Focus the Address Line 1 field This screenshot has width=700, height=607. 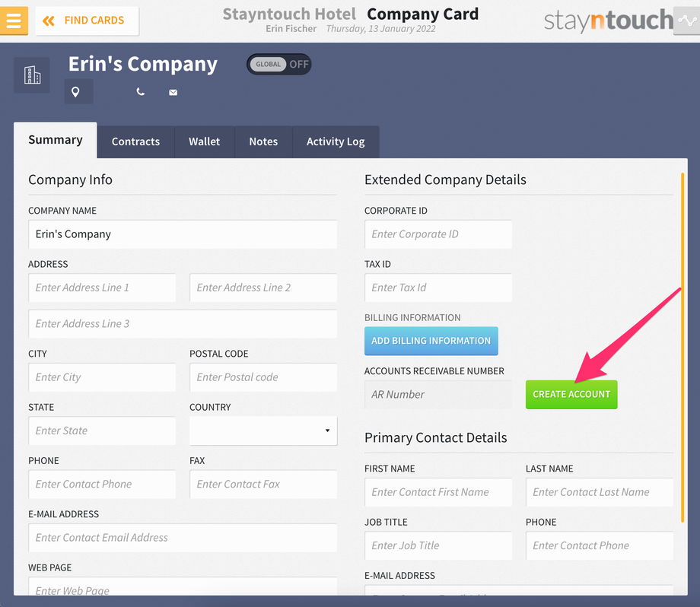click(x=102, y=288)
